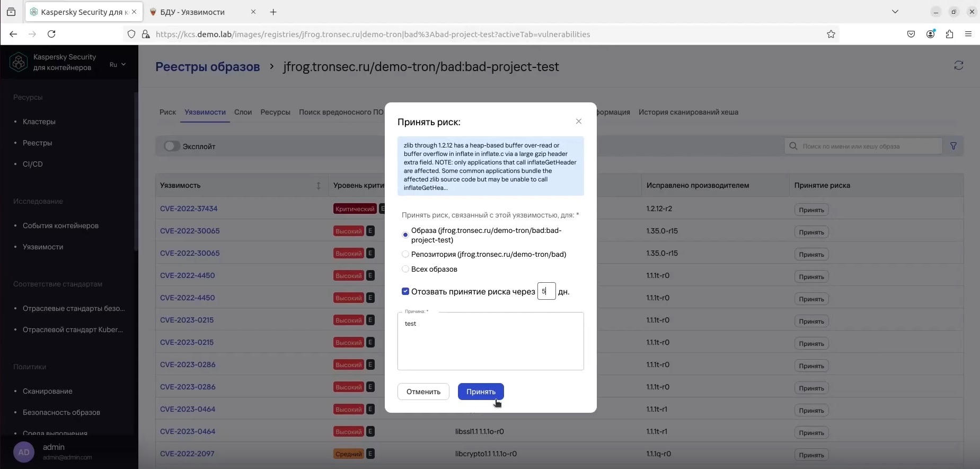Open Поиск вредоносного ПО tab
This screenshot has width=980, height=469.
click(341, 112)
